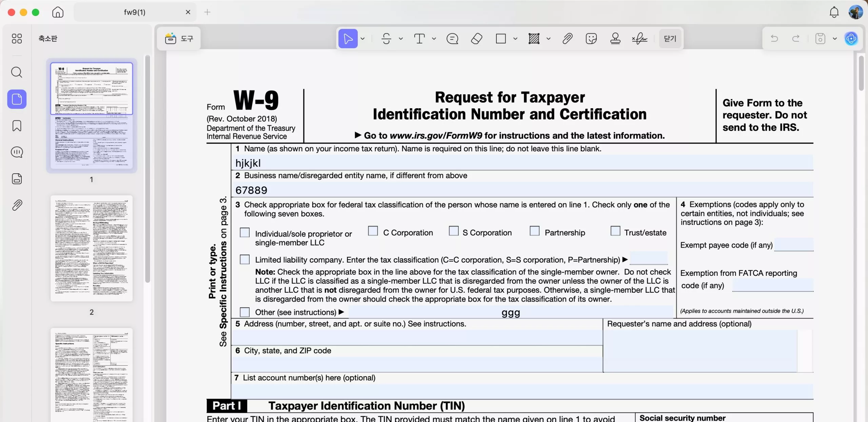Open the bookmarks panel icon

(x=17, y=126)
